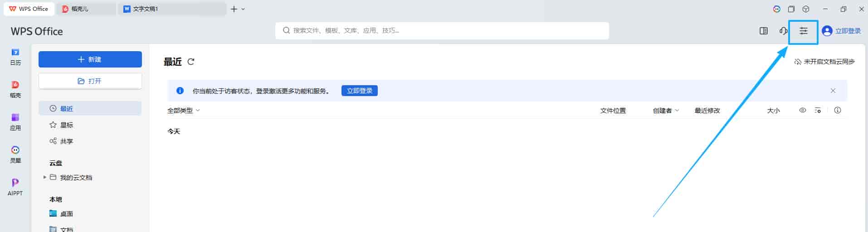Open the file details info icon
Image resolution: width=868 pixels, height=232 pixels.
point(838,110)
